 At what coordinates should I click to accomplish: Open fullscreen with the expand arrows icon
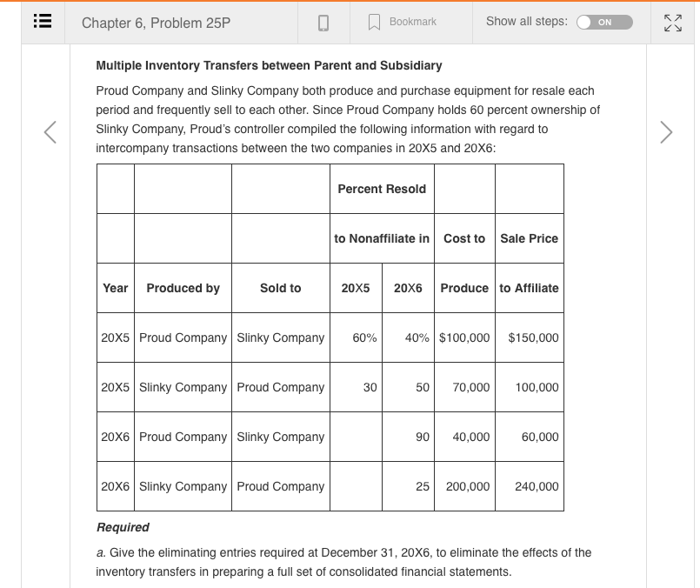click(x=674, y=23)
